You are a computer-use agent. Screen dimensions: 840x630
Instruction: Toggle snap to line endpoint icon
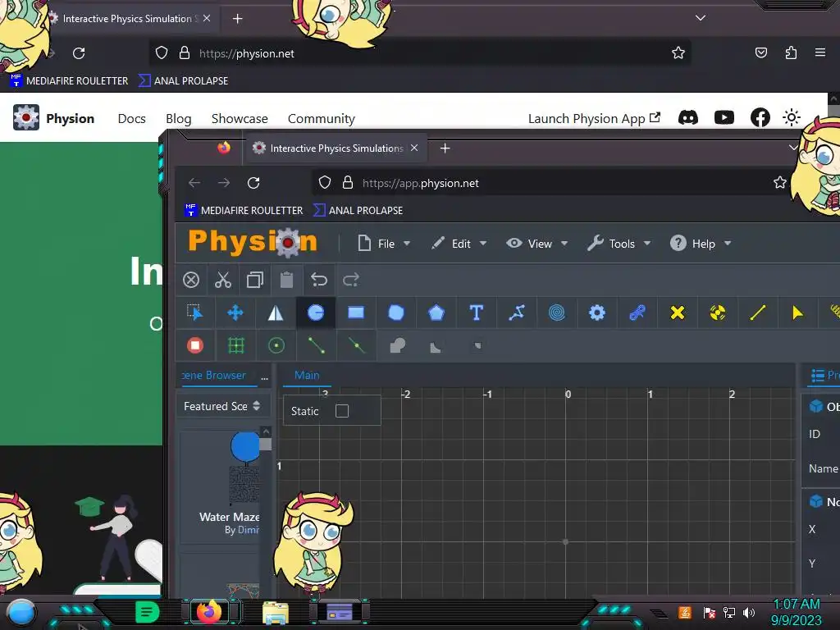pos(316,345)
